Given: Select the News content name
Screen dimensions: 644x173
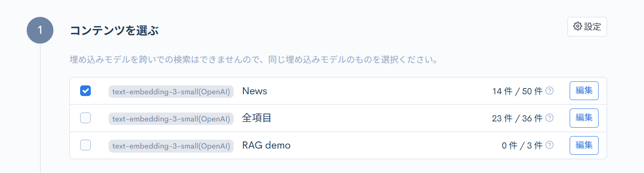Looking at the screenshot, I should [255, 91].
